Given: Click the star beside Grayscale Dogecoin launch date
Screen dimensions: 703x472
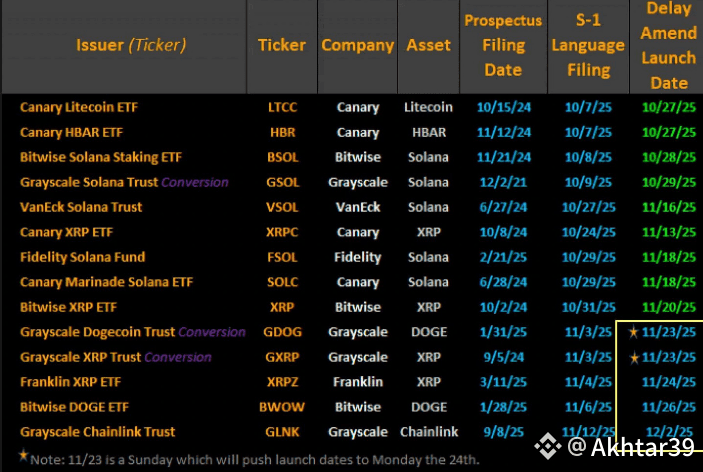Looking at the screenshot, I should coord(634,332).
